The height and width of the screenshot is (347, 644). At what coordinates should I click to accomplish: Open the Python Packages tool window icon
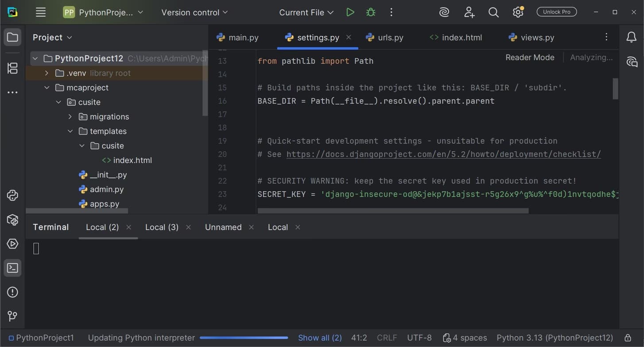point(12,220)
